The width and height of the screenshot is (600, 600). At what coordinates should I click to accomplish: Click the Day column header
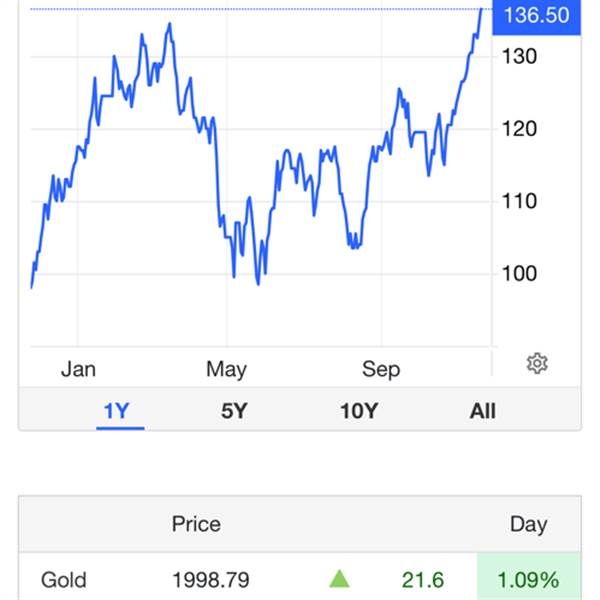click(x=528, y=524)
